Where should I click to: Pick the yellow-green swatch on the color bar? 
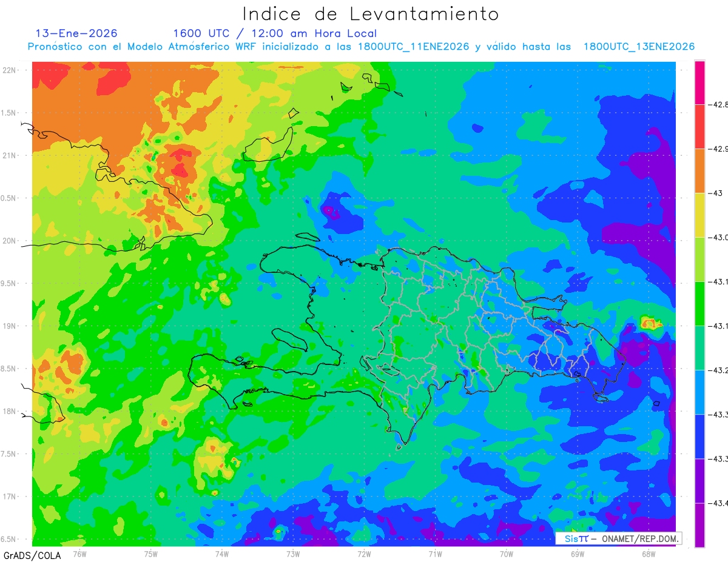699,259
